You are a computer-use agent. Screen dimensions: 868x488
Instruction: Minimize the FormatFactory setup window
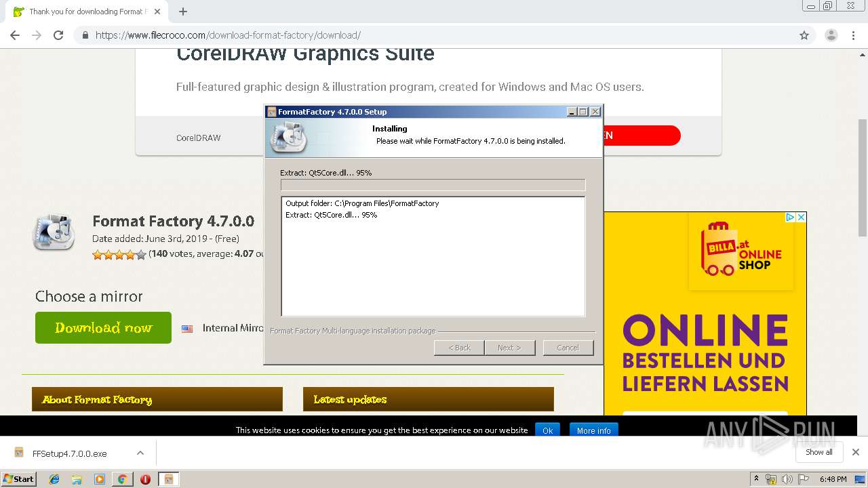[x=572, y=112]
